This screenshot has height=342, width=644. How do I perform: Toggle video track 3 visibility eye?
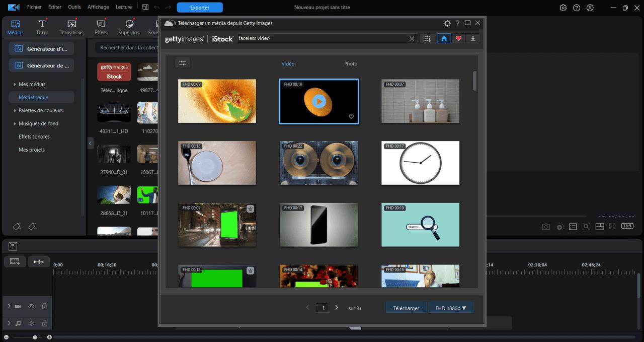pos(31,306)
